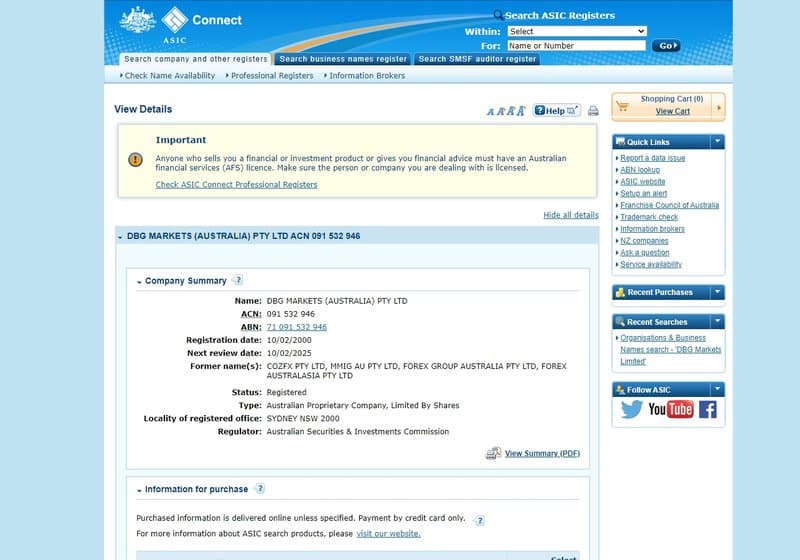Click the ACN label abbreviation
This screenshot has width=800, height=560.
click(x=251, y=314)
